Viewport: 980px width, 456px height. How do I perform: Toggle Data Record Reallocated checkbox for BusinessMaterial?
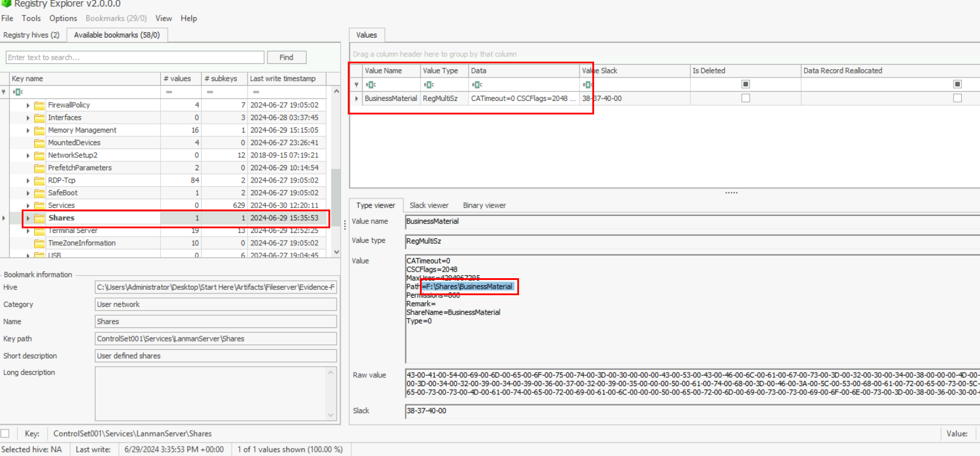pyautogui.click(x=957, y=99)
